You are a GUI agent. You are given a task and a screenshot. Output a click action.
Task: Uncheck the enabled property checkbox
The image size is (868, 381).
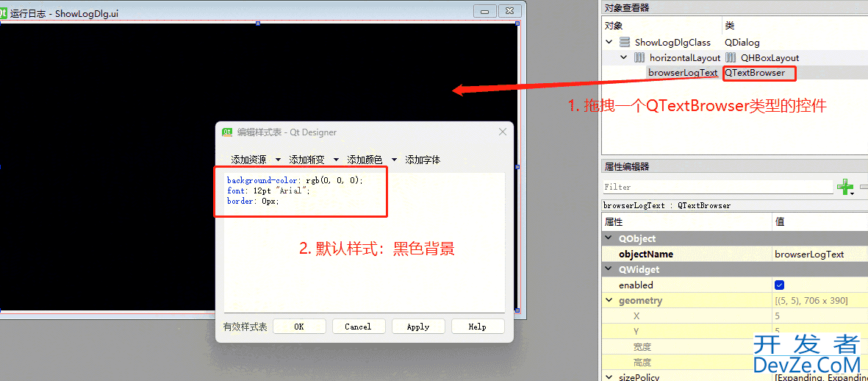coord(779,285)
